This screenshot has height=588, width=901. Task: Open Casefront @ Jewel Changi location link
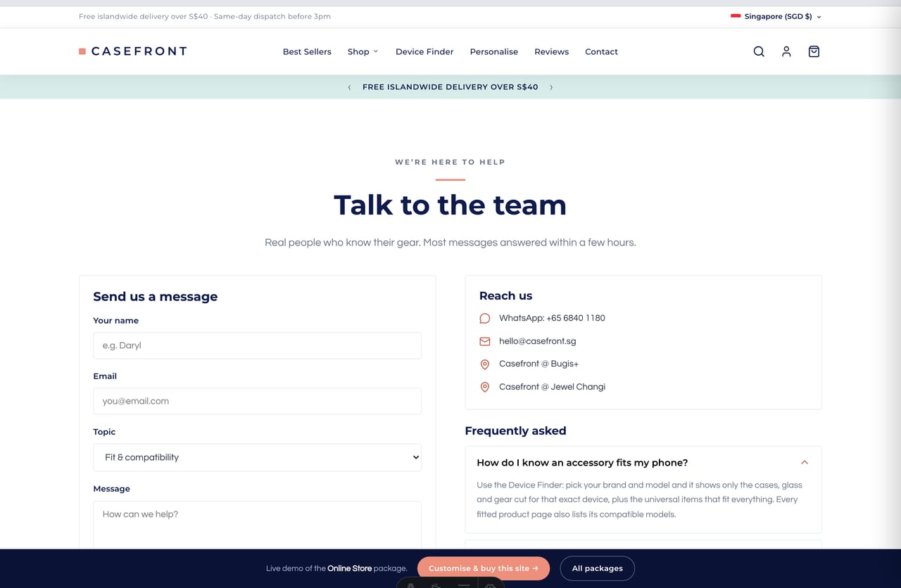pyautogui.click(x=552, y=387)
